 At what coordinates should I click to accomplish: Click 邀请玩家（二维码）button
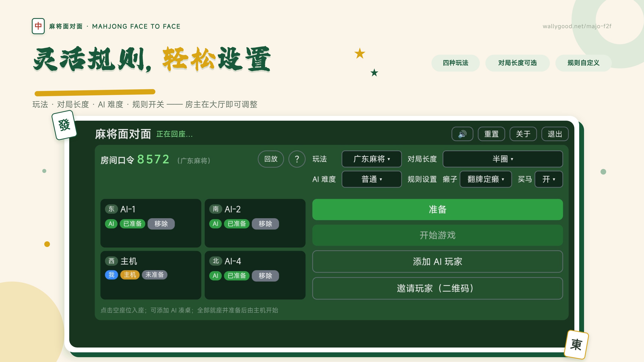click(438, 288)
